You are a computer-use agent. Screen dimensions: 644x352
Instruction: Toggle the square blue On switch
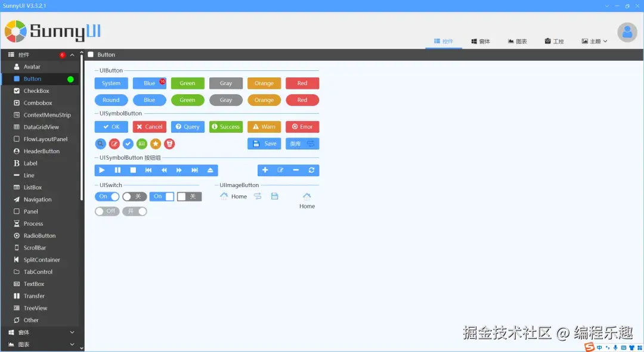(162, 197)
